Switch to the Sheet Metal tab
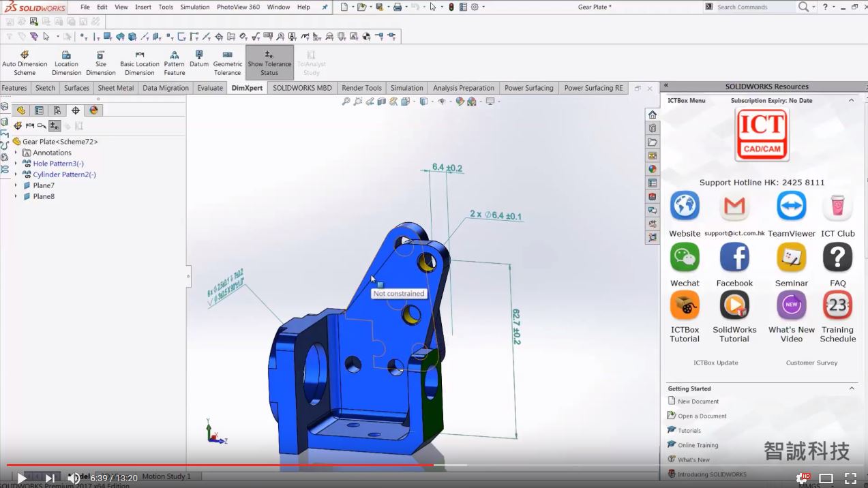This screenshot has width=868, height=488. click(115, 88)
